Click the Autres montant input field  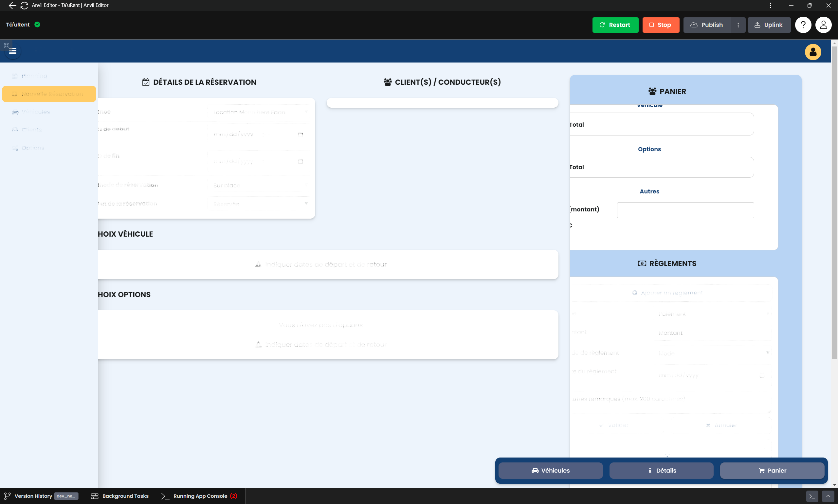coord(685,210)
